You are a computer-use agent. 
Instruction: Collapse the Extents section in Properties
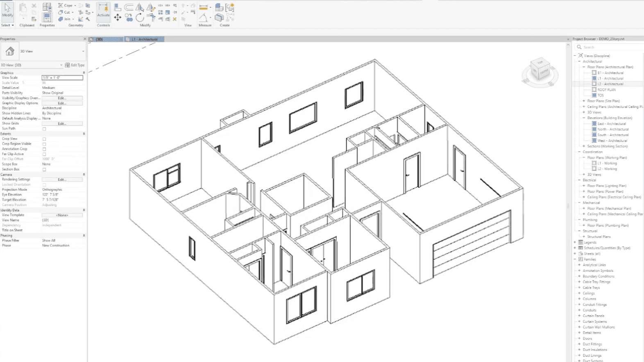[84, 134]
